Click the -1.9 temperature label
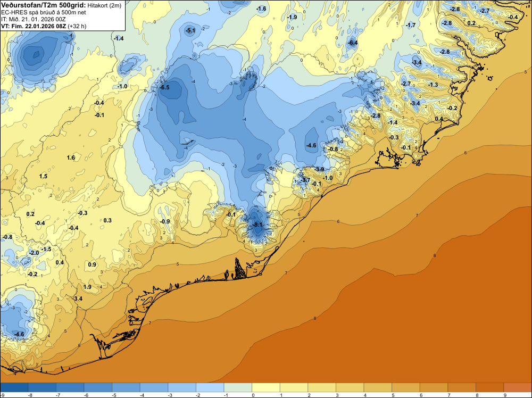This screenshot has width=532, height=398. click(292, 17)
